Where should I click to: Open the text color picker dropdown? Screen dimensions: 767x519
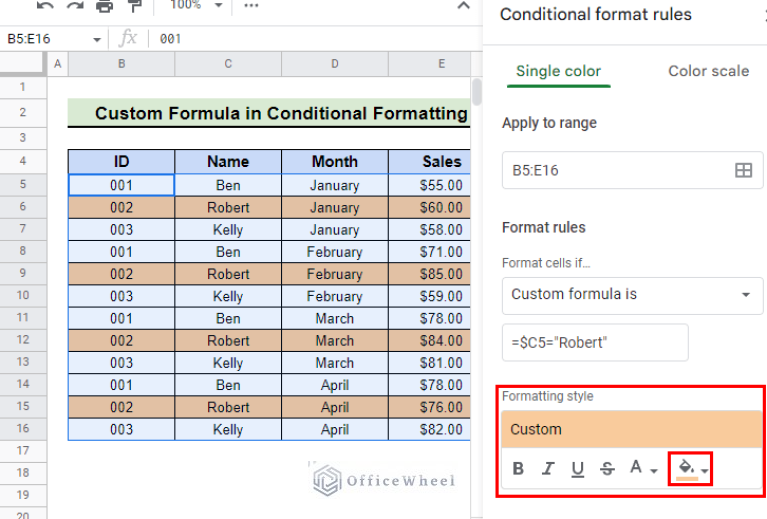(642, 468)
